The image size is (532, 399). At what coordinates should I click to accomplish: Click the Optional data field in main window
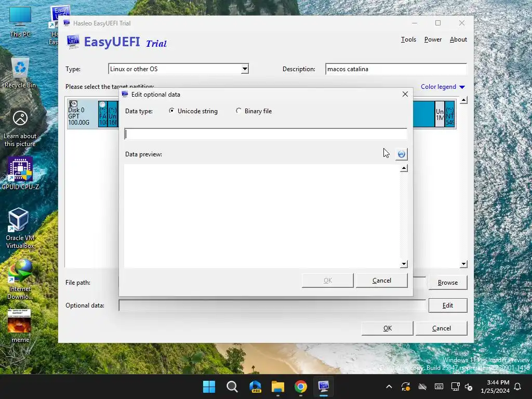click(x=272, y=305)
